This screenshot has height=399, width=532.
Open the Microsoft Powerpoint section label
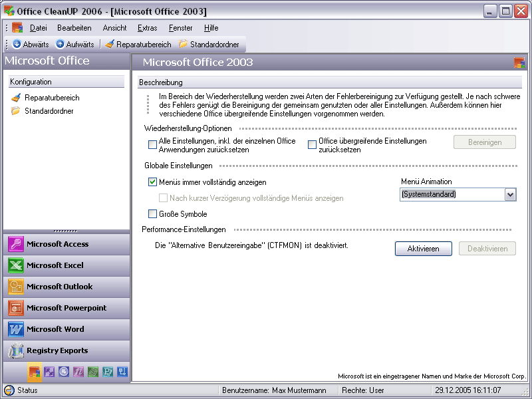pyautogui.click(x=66, y=308)
